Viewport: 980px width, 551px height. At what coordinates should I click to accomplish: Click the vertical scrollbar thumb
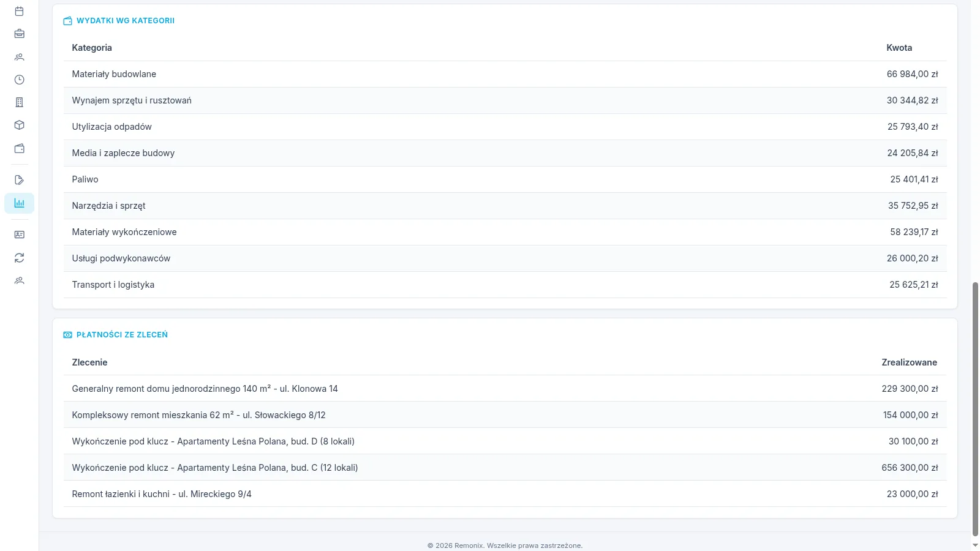tap(975, 409)
